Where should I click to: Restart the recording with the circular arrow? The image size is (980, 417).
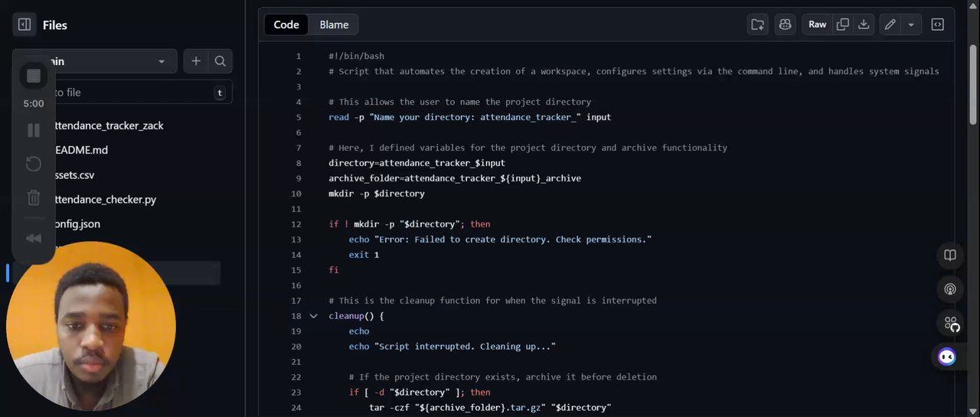point(34,164)
